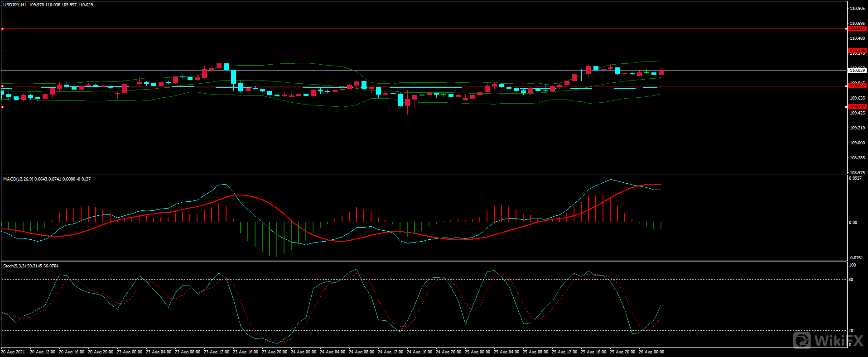Click the MACD 0.00 axis label

coord(853,223)
